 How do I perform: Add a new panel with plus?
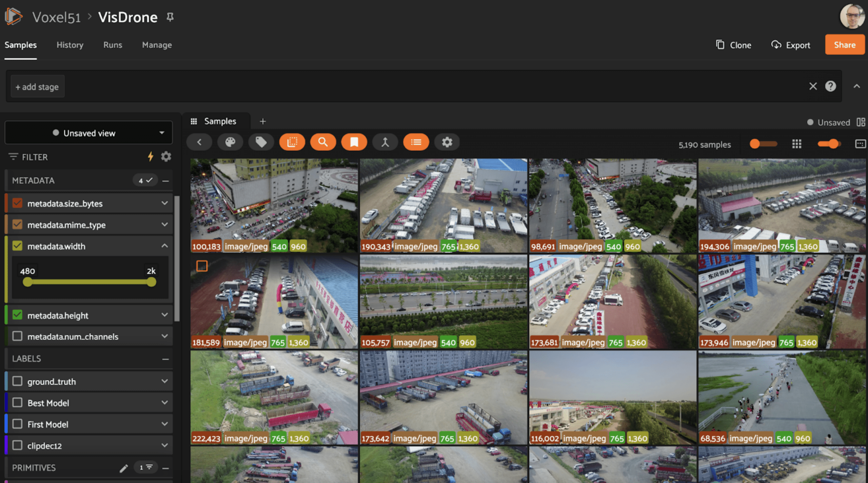click(262, 121)
